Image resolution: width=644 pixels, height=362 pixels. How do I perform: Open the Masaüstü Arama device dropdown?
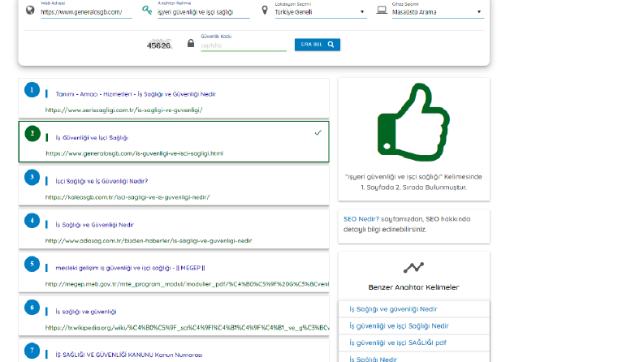(x=438, y=12)
